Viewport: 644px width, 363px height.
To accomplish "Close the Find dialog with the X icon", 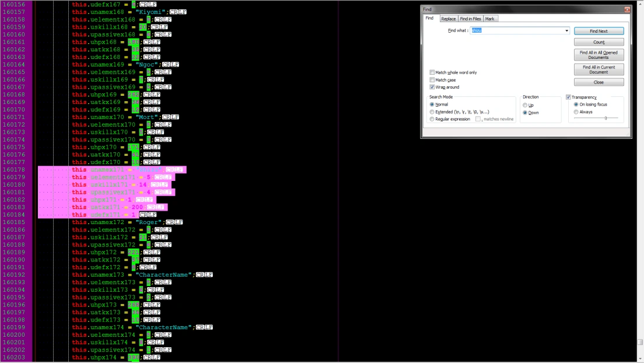I will (x=626, y=9).
